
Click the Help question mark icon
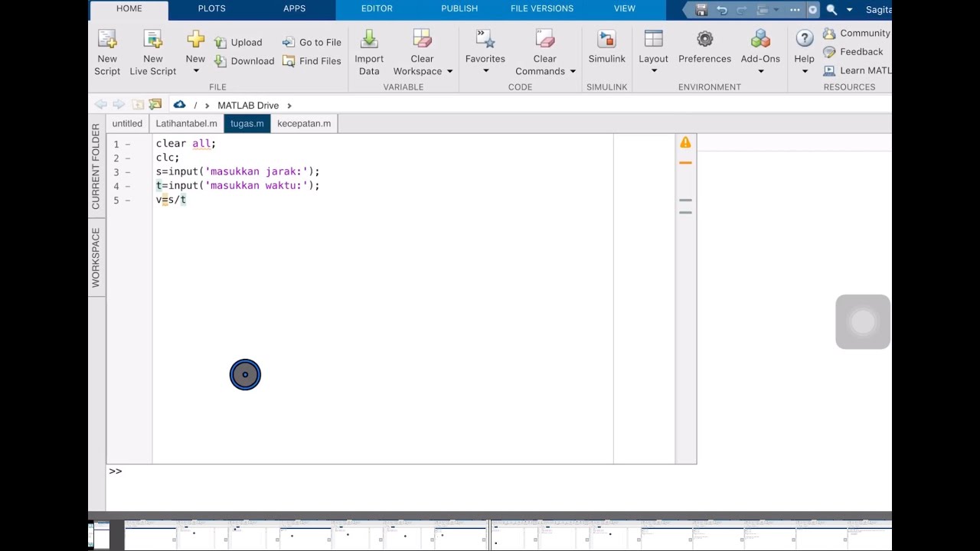[805, 40]
